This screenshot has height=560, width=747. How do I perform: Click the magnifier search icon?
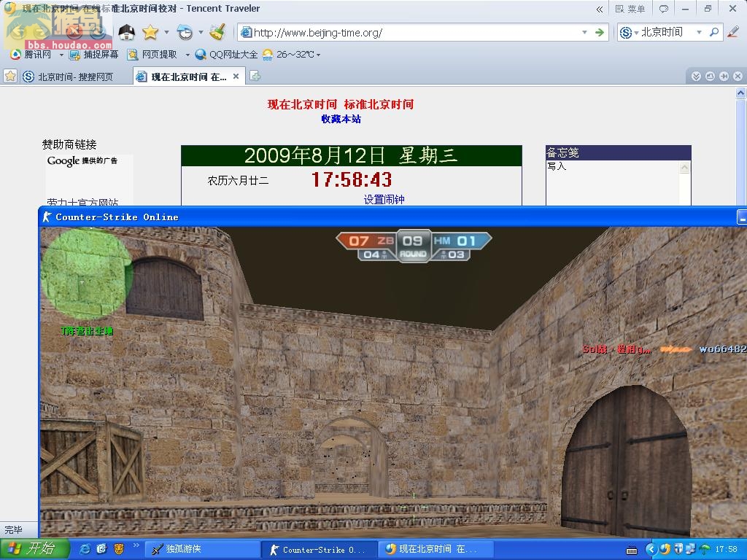(713, 32)
